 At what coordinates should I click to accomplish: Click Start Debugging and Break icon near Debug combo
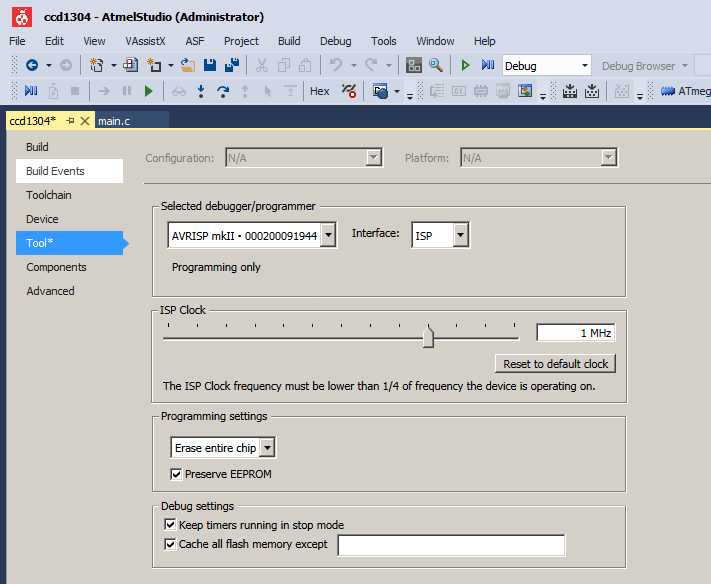tap(487, 65)
